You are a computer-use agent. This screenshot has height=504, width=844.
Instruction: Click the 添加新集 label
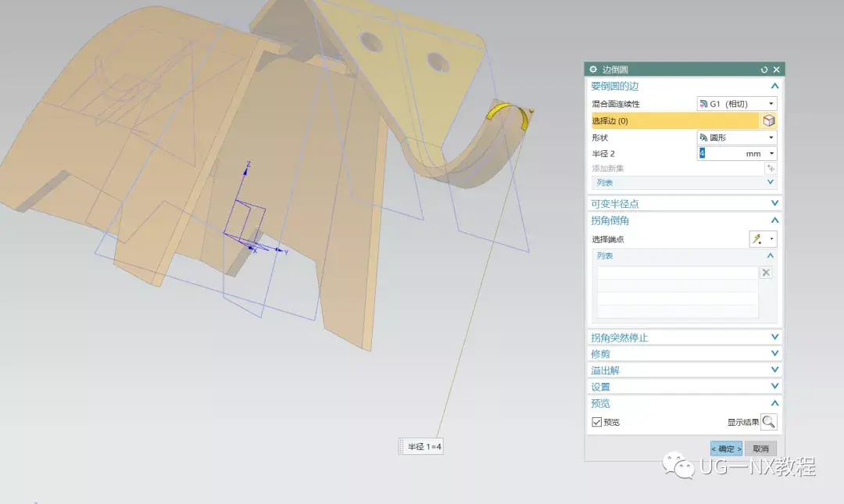click(x=608, y=169)
